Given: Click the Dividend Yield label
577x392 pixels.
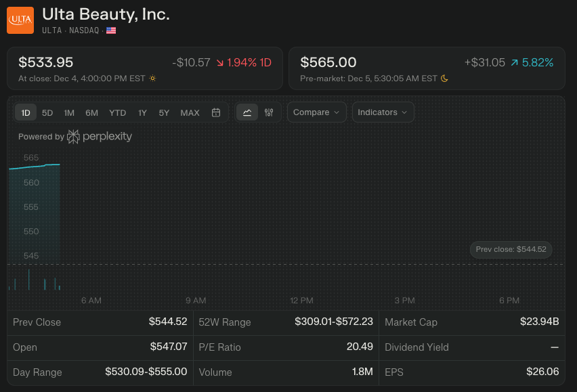Looking at the screenshot, I should 416,347.
